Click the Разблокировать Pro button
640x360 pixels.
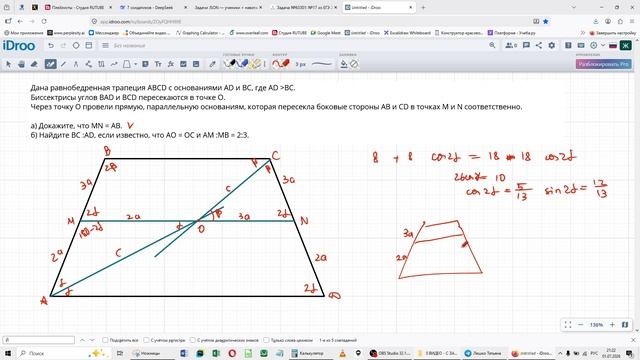[604, 64]
